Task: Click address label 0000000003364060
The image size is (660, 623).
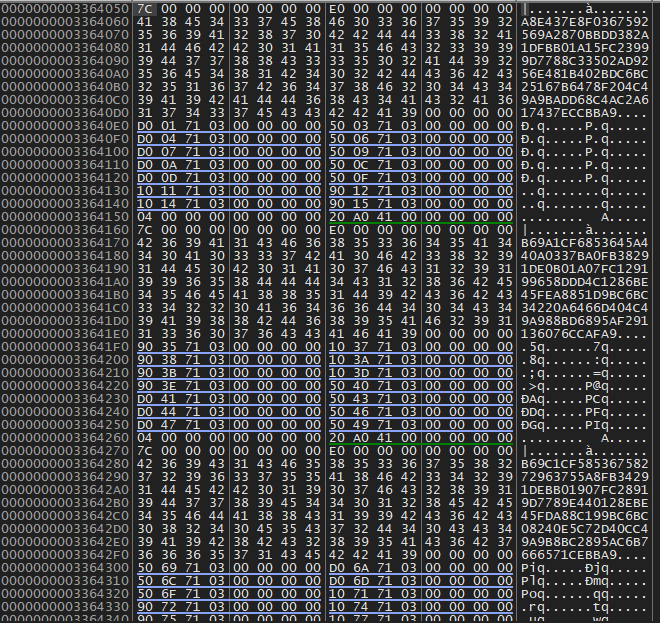Action: 65,22
